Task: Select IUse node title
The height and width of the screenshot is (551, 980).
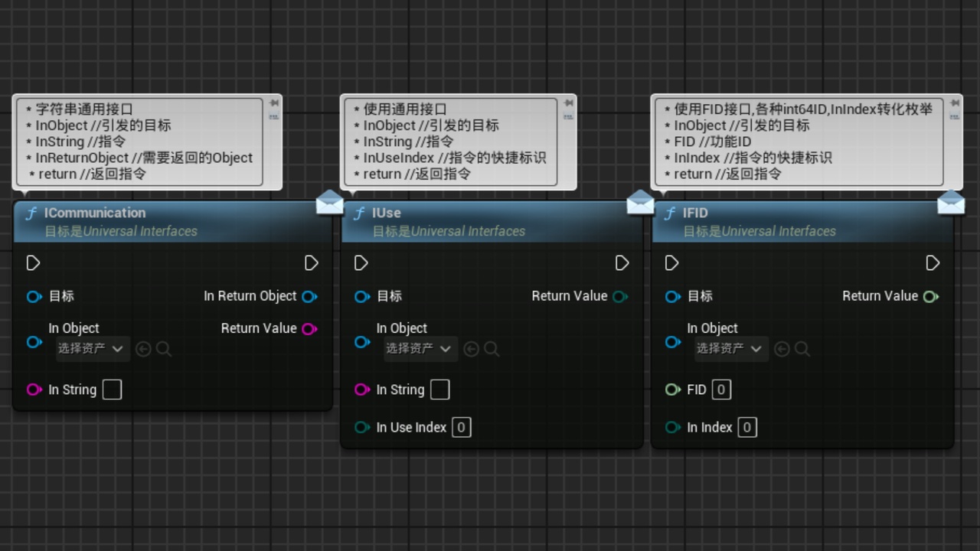Action: [x=387, y=213]
